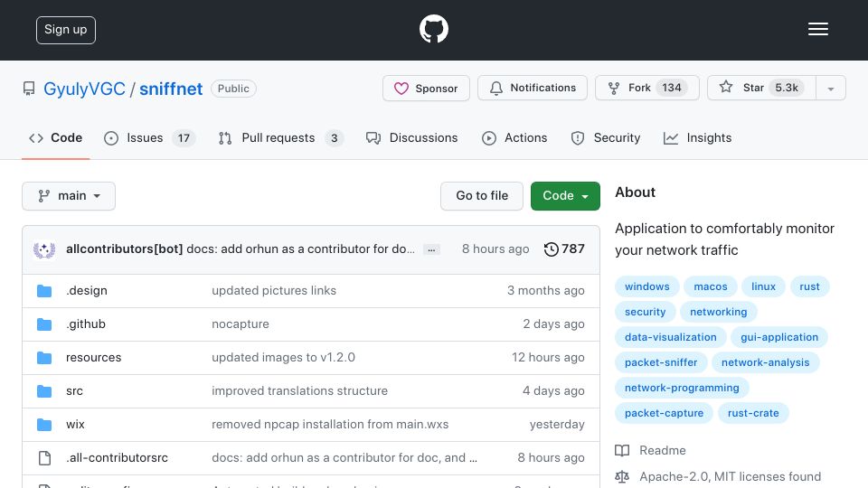Click the Sponsor button
This screenshot has height=488, width=868.
426,88
